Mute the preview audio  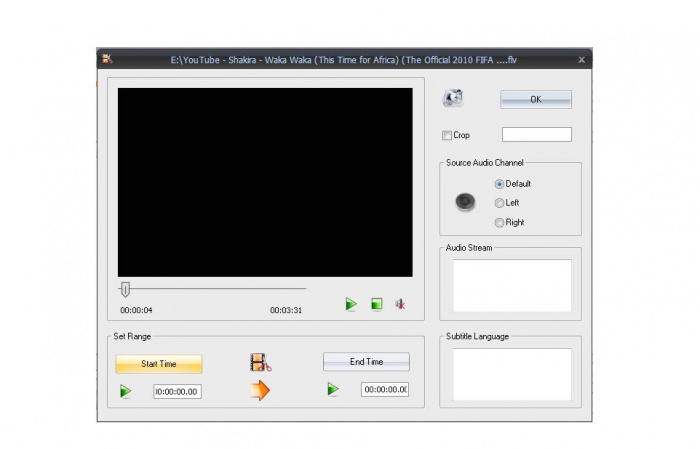coord(400,304)
